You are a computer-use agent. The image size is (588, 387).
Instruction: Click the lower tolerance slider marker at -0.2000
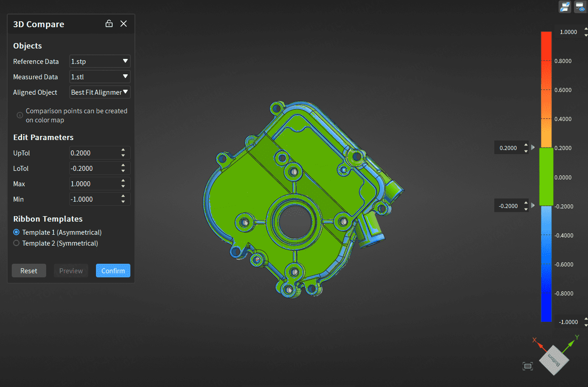click(533, 205)
